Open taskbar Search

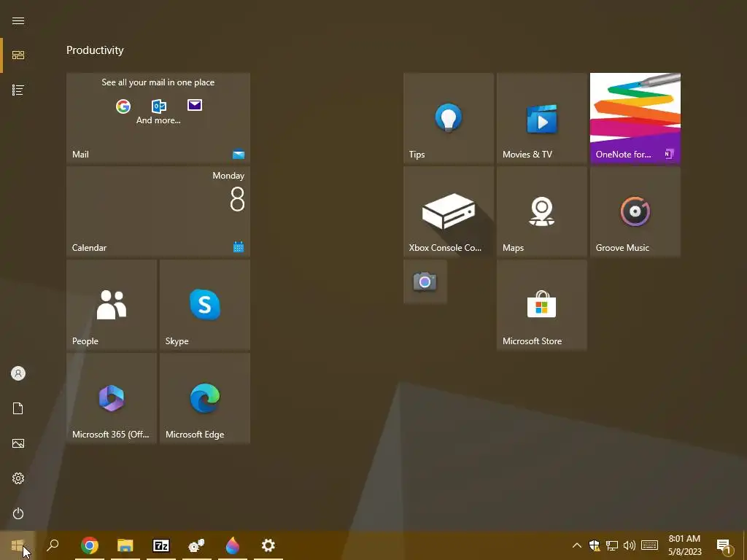click(x=53, y=545)
